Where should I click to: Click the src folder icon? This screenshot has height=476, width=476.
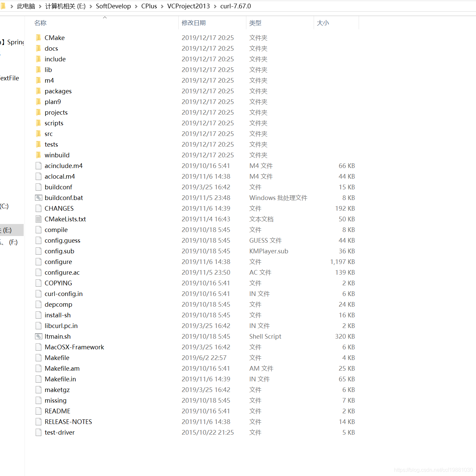[x=38, y=134]
